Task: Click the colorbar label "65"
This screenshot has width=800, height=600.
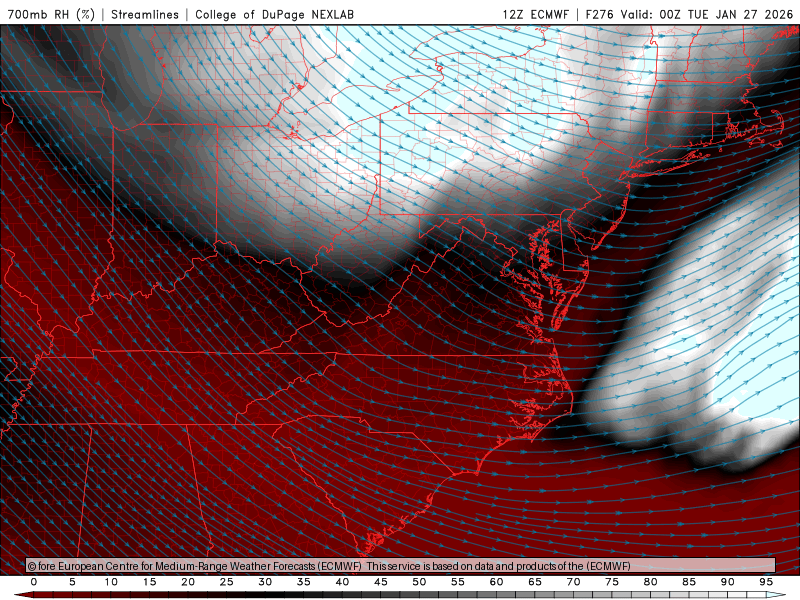Action: click(x=535, y=582)
